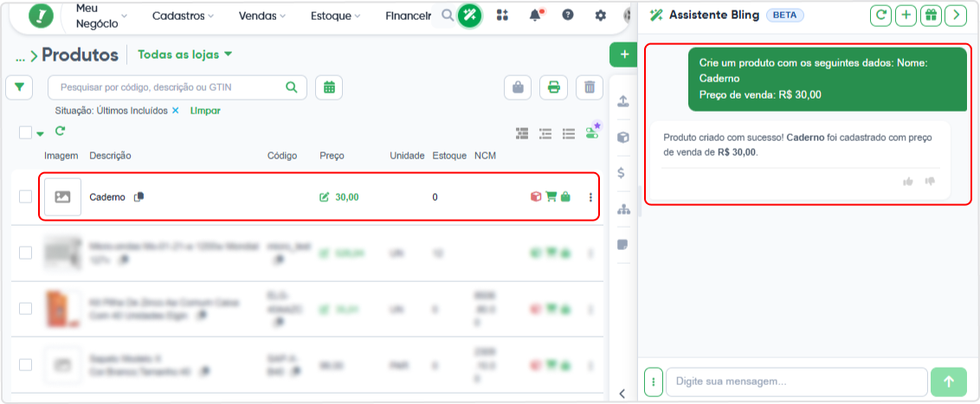This screenshot has width=980, height=404.
Task: Tick the checkbox of the second product row
Action: pos(26,253)
